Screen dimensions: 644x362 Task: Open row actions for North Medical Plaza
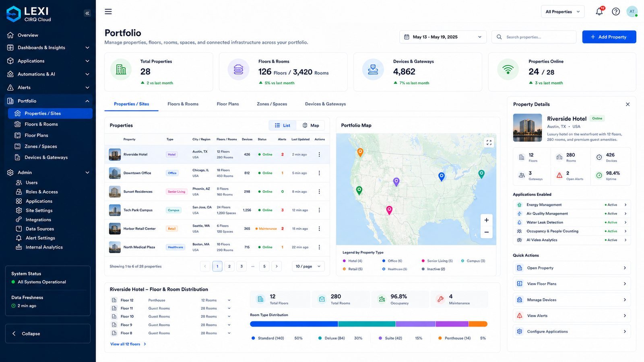tap(319, 247)
